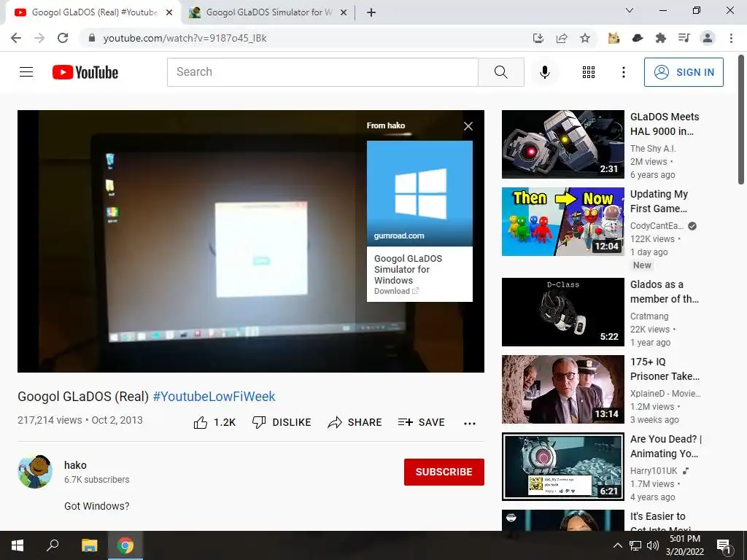Follow the Download link in the card
The image size is (747, 560).
click(x=396, y=291)
